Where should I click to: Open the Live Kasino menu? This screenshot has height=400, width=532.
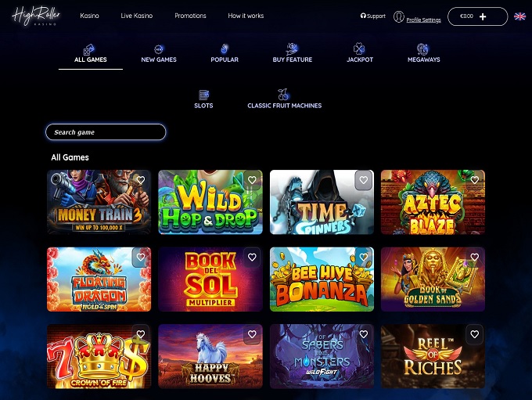coord(137,16)
